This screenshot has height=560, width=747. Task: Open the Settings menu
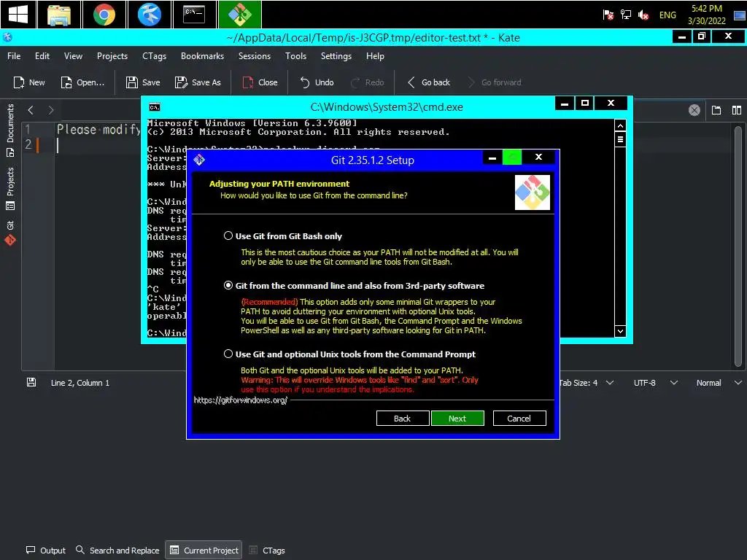pyautogui.click(x=336, y=55)
